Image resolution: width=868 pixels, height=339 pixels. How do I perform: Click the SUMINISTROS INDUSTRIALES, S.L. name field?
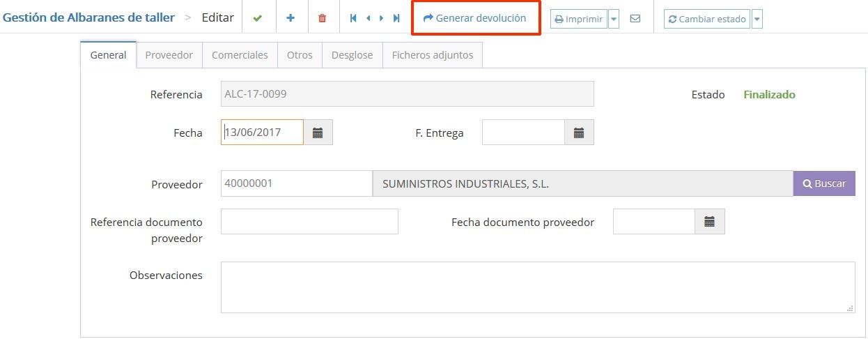(583, 183)
